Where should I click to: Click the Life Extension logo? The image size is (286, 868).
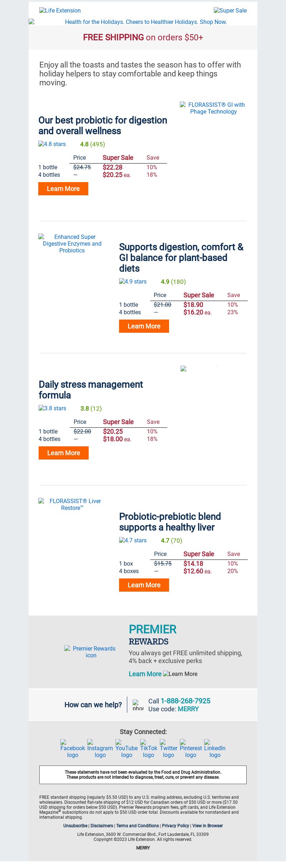tap(60, 10)
